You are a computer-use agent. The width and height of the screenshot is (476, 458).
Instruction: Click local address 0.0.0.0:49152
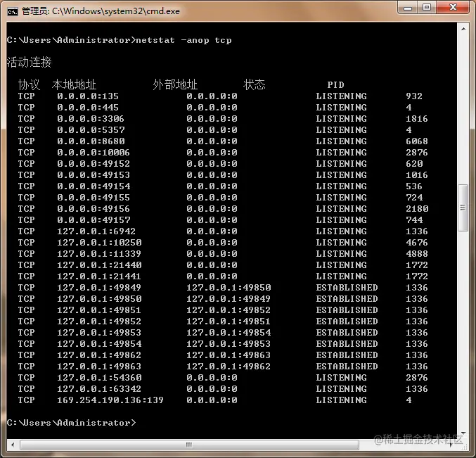(x=94, y=164)
